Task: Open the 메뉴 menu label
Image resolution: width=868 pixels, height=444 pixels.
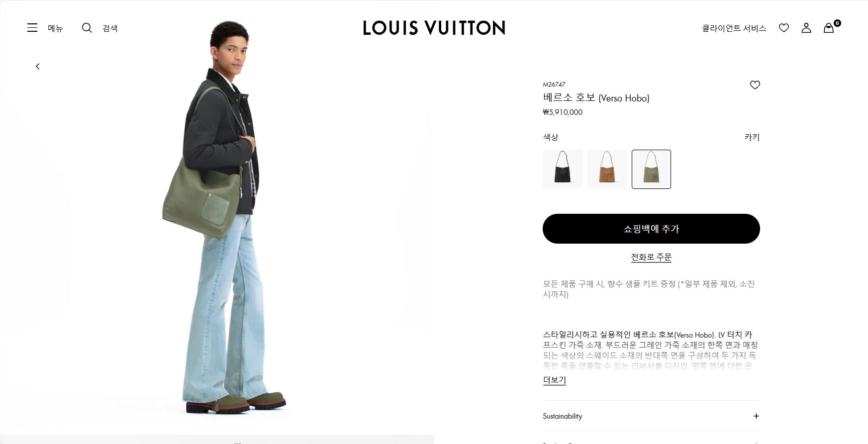Action: pyautogui.click(x=55, y=28)
